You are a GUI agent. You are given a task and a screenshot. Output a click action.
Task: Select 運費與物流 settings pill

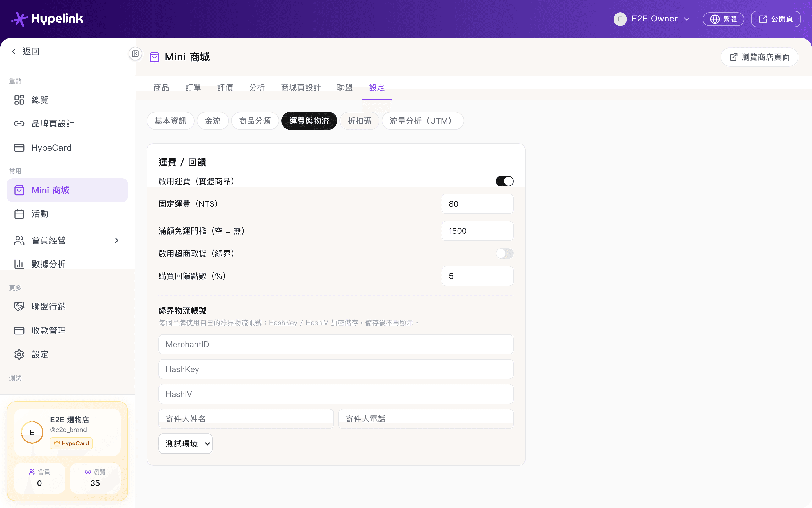[x=309, y=121]
